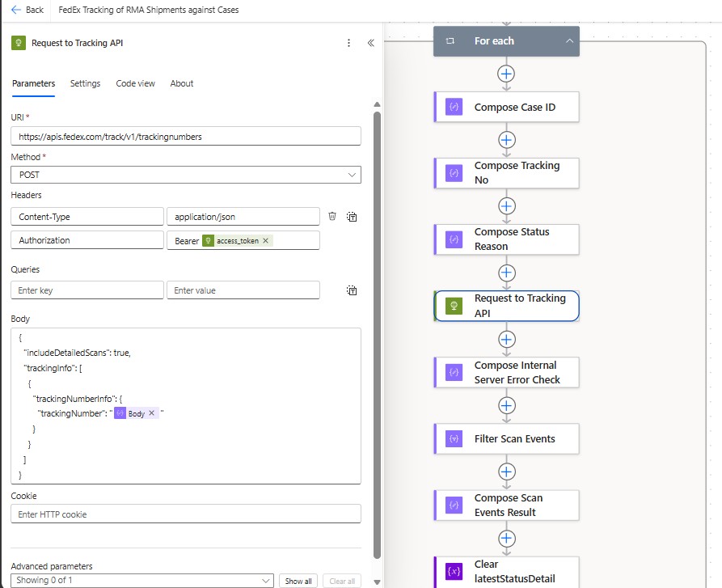Open the Code view tab
Viewport: 722px width, 588px height.
point(135,83)
